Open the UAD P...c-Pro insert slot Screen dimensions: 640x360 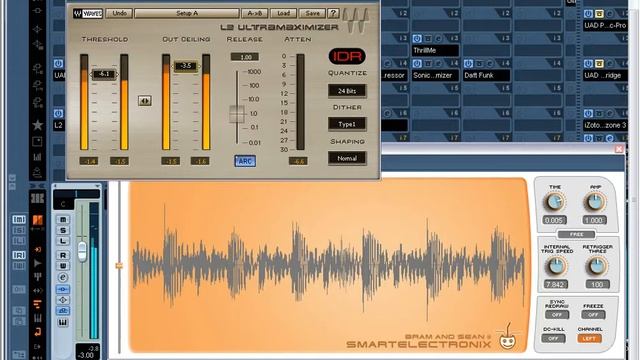[605, 25]
